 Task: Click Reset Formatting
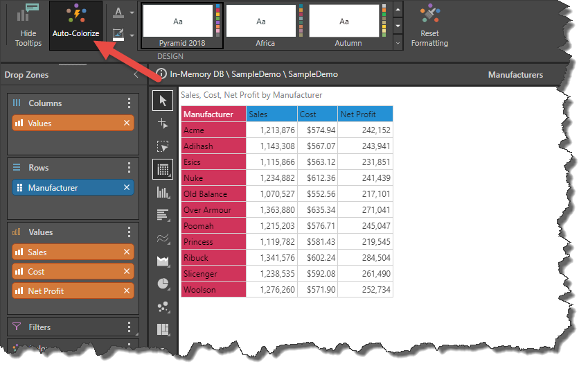[x=430, y=25]
